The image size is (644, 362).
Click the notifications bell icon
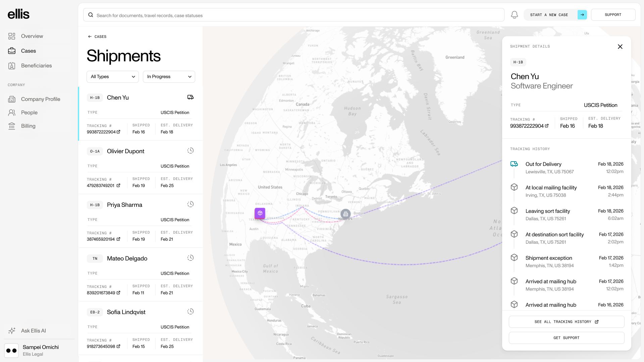pyautogui.click(x=514, y=15)
